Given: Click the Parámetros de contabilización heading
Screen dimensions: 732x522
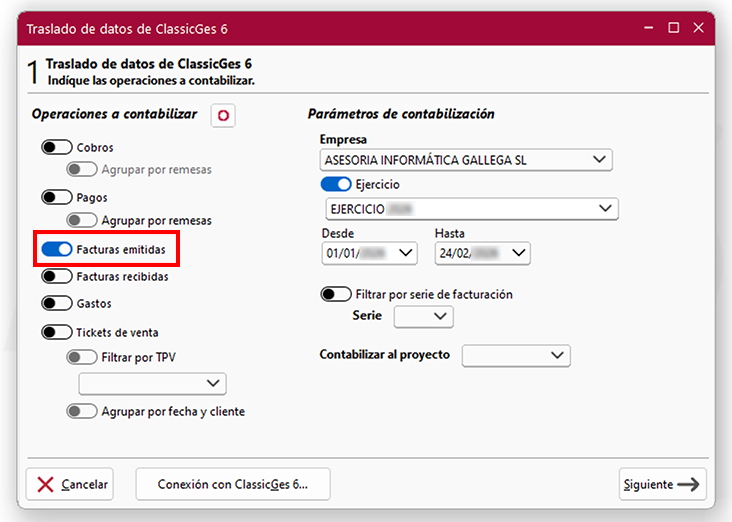Looking at the screenshot, I should coord(401,114).
